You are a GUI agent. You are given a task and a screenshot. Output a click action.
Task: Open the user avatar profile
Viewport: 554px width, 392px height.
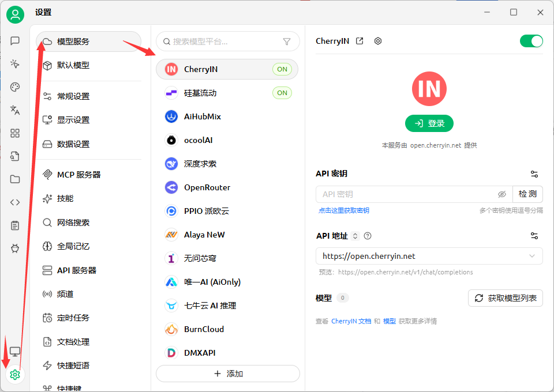pyautogui.click(x=15, y=14)
